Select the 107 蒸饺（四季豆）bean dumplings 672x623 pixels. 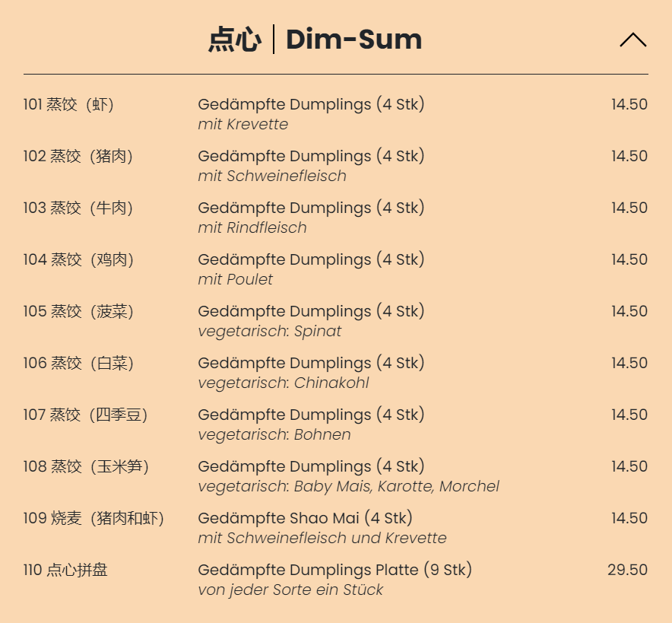(x=85, y=415)
